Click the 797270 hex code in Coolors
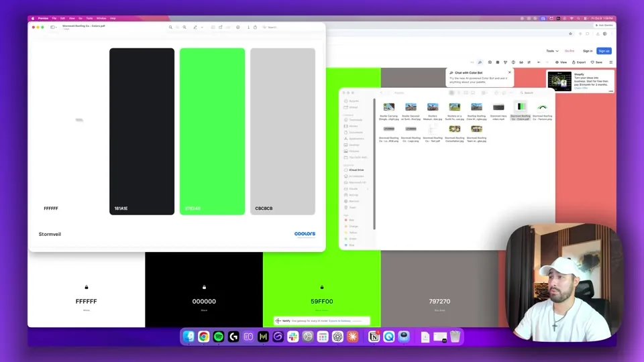644x362 pixels. tap(439, 301)
